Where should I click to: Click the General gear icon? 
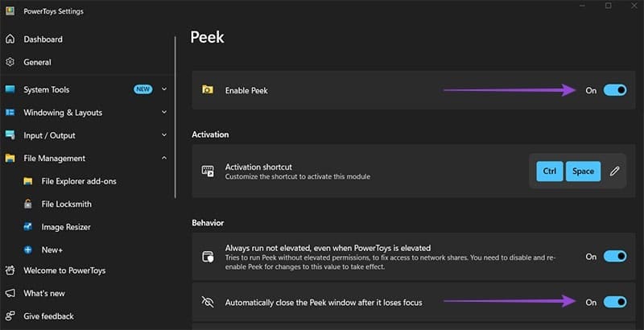[10, 62]
